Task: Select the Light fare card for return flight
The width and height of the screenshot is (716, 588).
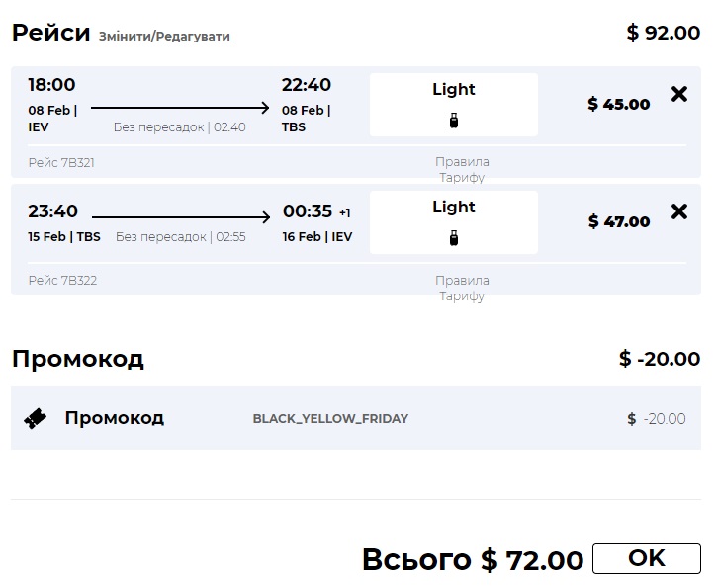Action: click(x=454, y=221)
